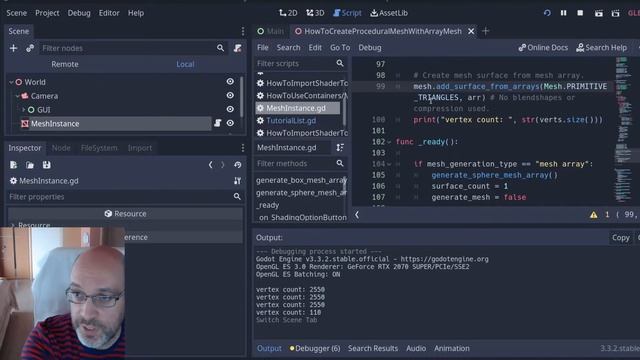Open the Animation bottom panel
Screen dimensions: 640x360
click(x=451, y=349)
